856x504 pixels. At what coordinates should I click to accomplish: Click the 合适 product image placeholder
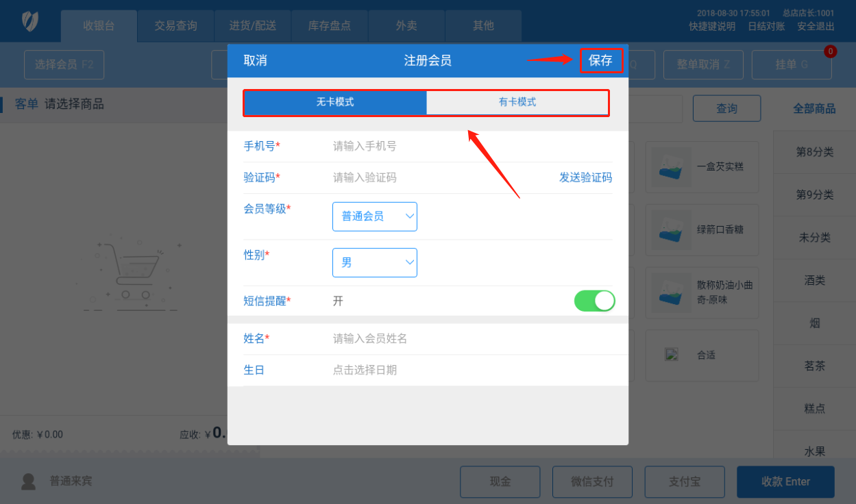pos(672,355)
